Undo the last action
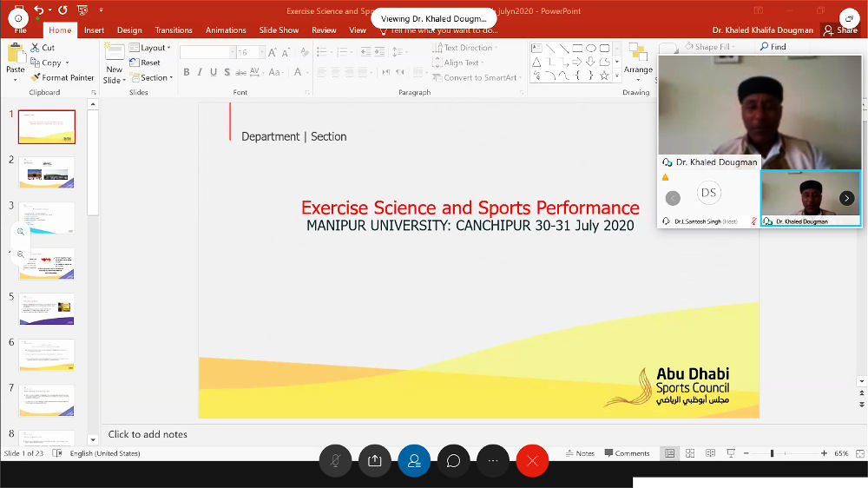The width and height of the screenshot is (868, 488). (x=39, y=10)
